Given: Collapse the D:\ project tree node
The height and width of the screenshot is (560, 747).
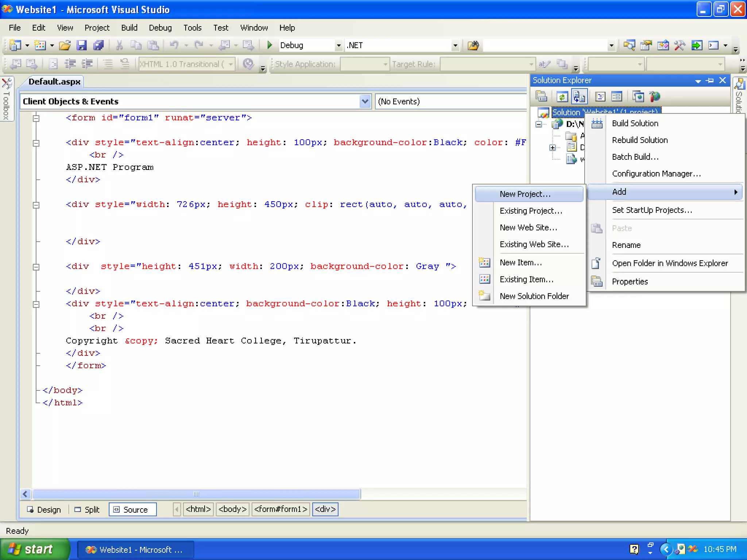Looking at the screenshot, I should [x=539, y=124].
